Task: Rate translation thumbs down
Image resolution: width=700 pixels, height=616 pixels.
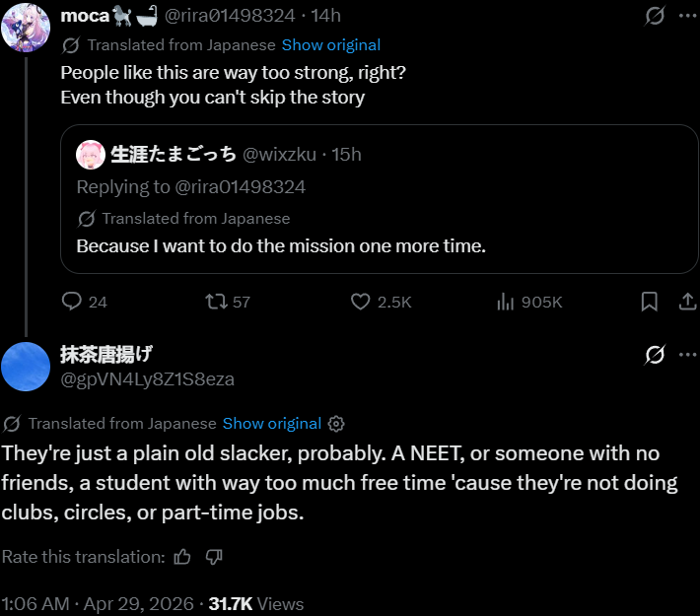Action: tap(214, 557)
